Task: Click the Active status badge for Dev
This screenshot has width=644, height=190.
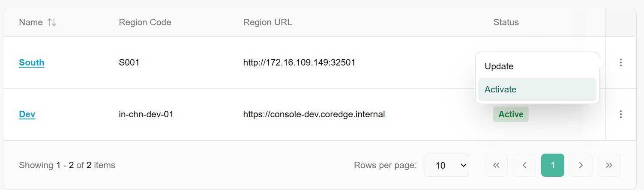Action: click(511, 114)
